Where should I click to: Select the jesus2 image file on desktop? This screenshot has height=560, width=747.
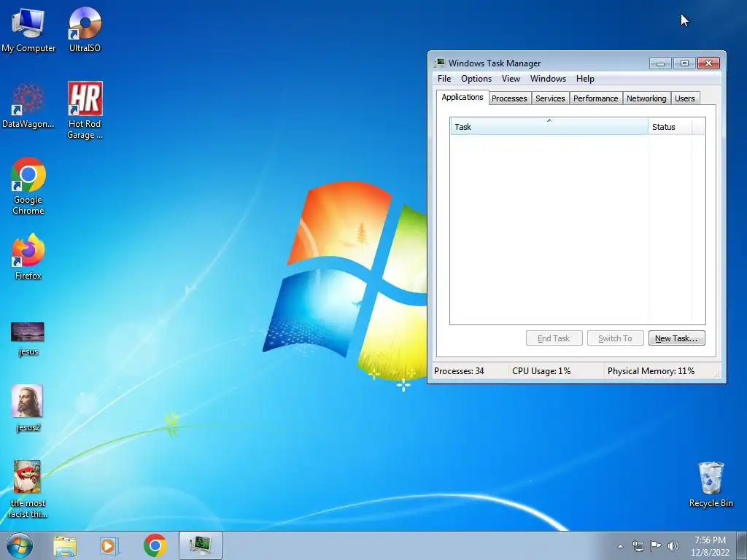click(28, 408)
